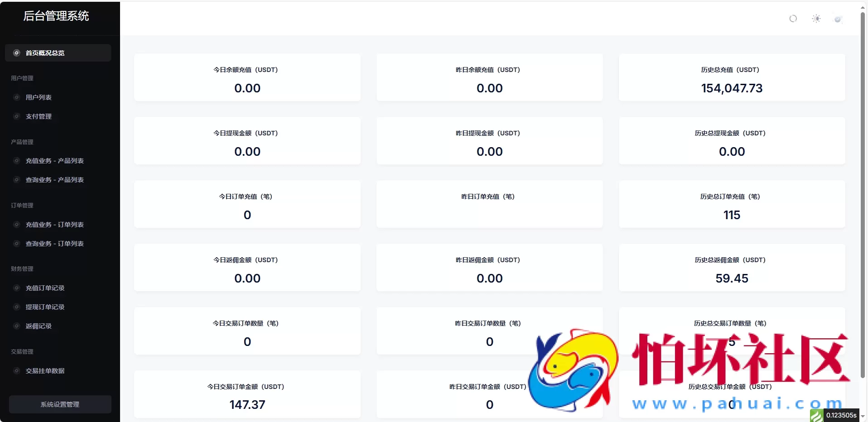This screenshot has width=868, height=422.
Task: Go to 充值业务 - 订单列表
Action: [x=54, y=225]
